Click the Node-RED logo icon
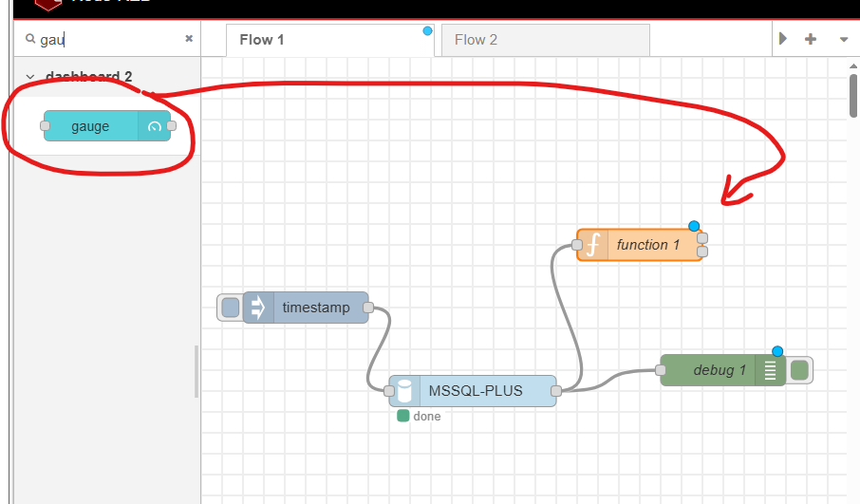Screen dimensions: 860x504 coord(49,5)
